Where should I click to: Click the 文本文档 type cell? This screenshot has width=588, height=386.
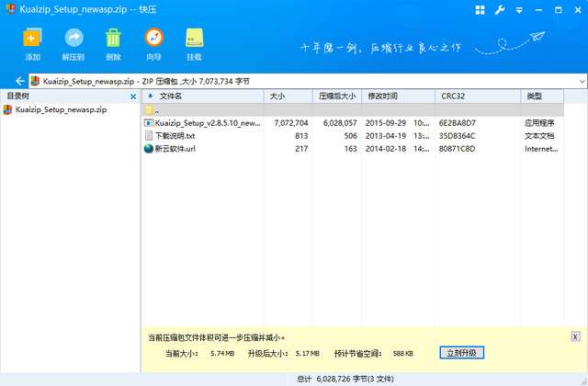(x=539, y=136)
